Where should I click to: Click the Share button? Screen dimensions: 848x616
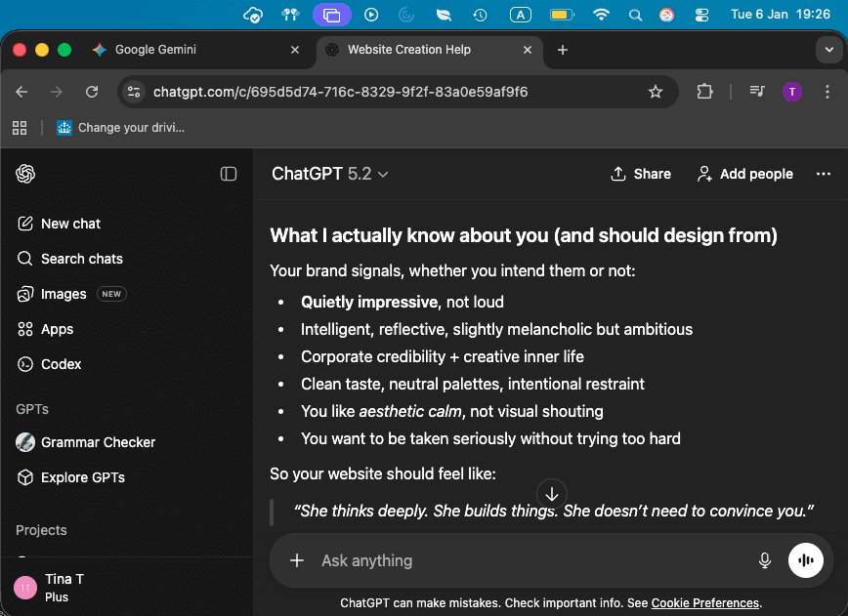tap(640, 174)
